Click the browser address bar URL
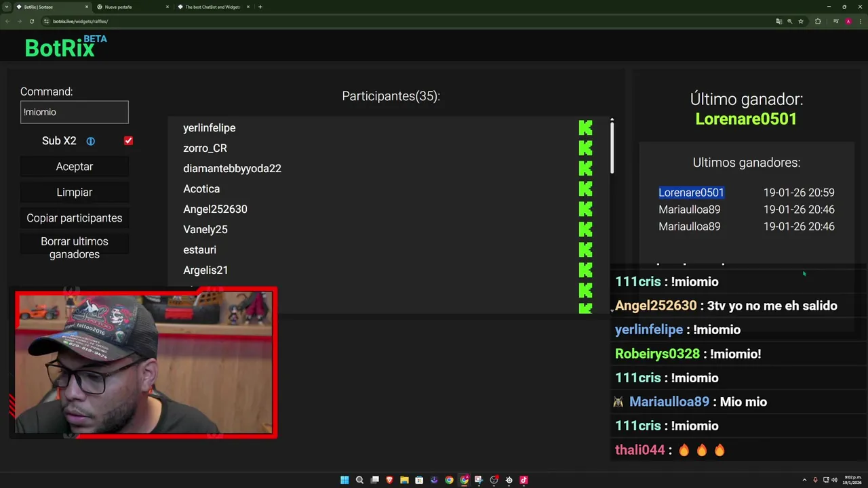The height and width of the screenshot is (488, 868). click(80, 21)
